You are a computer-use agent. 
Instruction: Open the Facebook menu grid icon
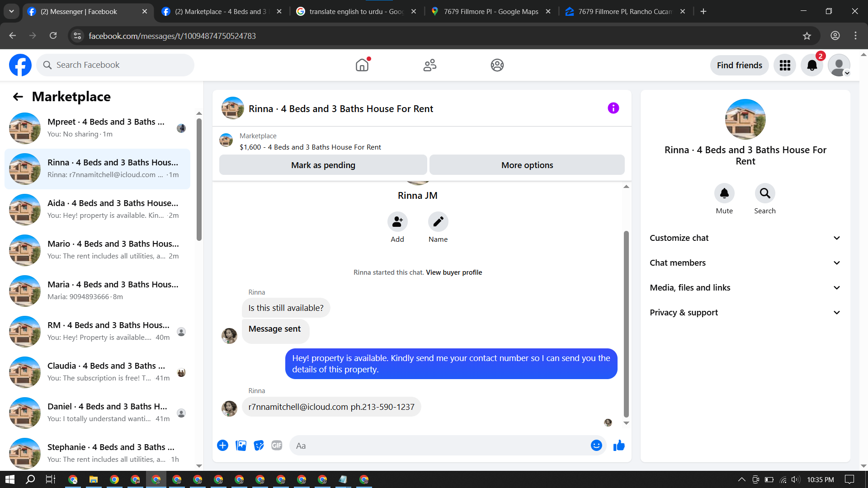pos(785,65)
